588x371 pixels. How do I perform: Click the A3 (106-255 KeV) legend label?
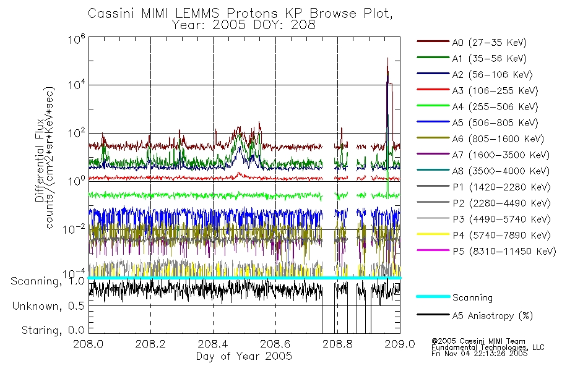pos(495,91)
